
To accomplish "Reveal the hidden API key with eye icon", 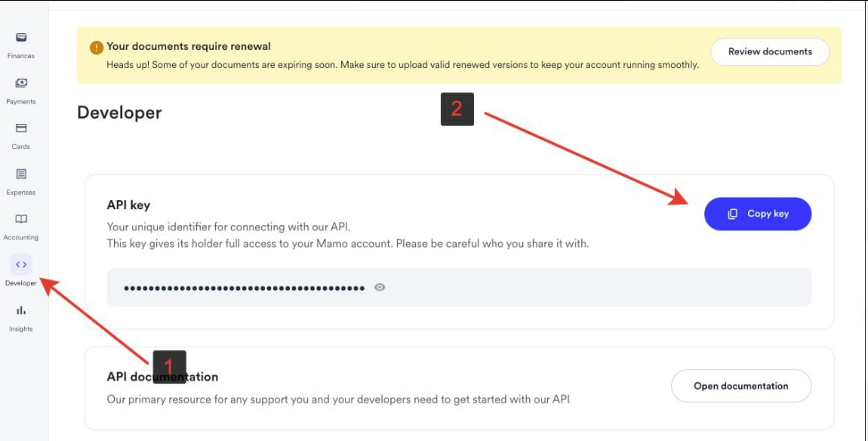I will click(x=380, y=287).
